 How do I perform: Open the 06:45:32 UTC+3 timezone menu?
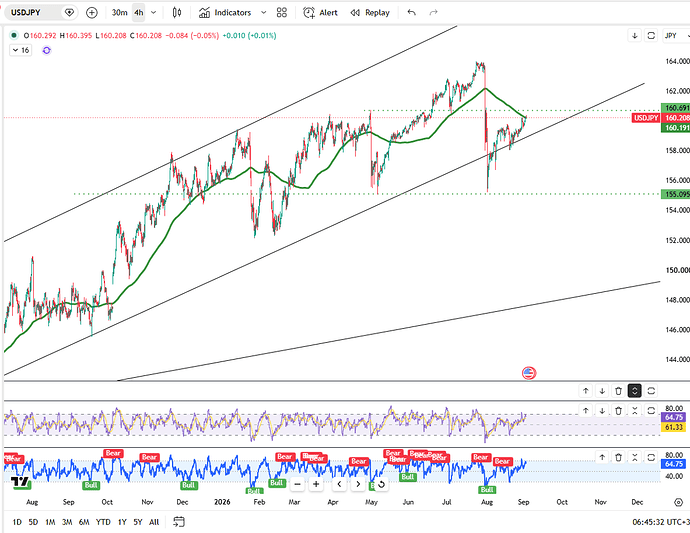tap(661, 522)
